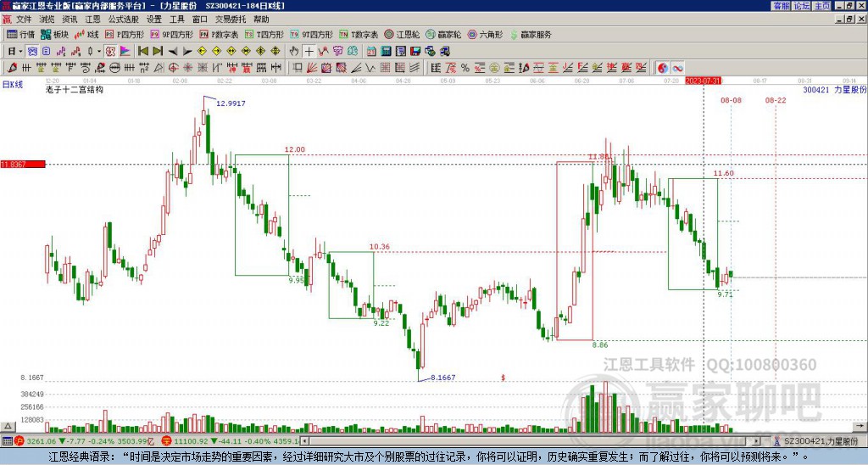This screenshot has height=465, width=868.
Task: Click the colored flag icon
Action: [x=125, y=52]
